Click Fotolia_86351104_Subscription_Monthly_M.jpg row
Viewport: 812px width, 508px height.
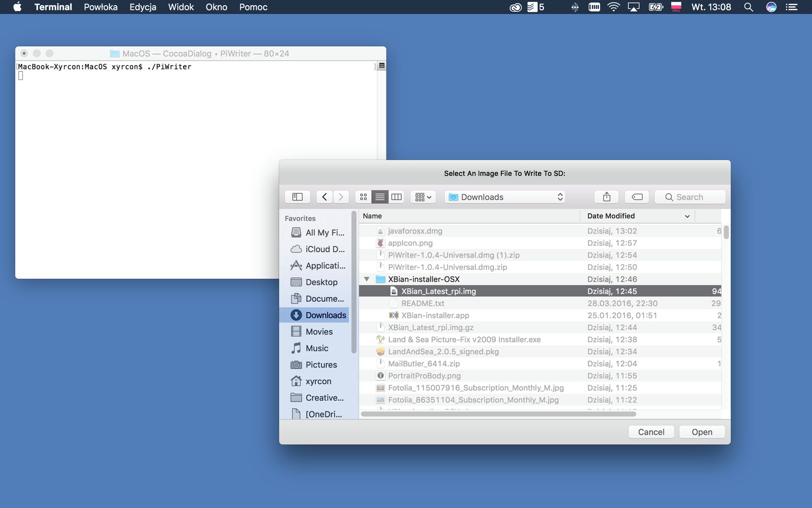coord(540,400)
